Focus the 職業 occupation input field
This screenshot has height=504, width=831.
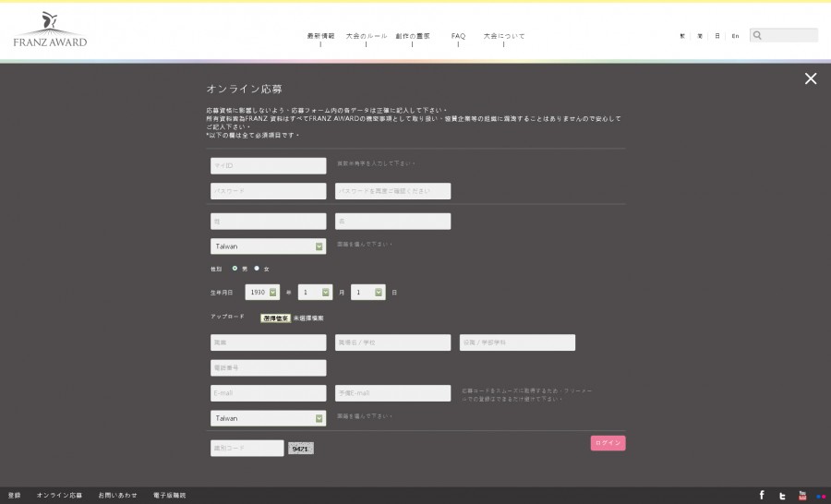pyautogui.click(x=268, y=342)
